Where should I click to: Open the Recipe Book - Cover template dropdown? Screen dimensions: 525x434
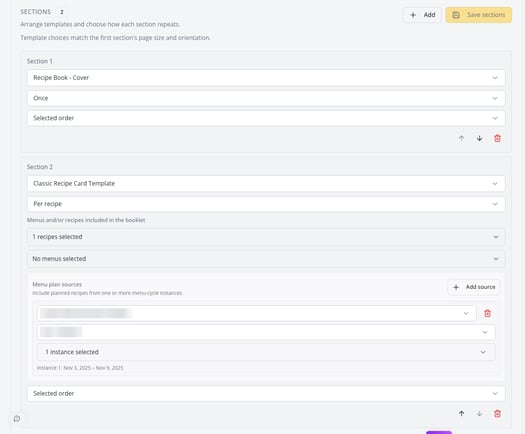click(x=266, y=78)
